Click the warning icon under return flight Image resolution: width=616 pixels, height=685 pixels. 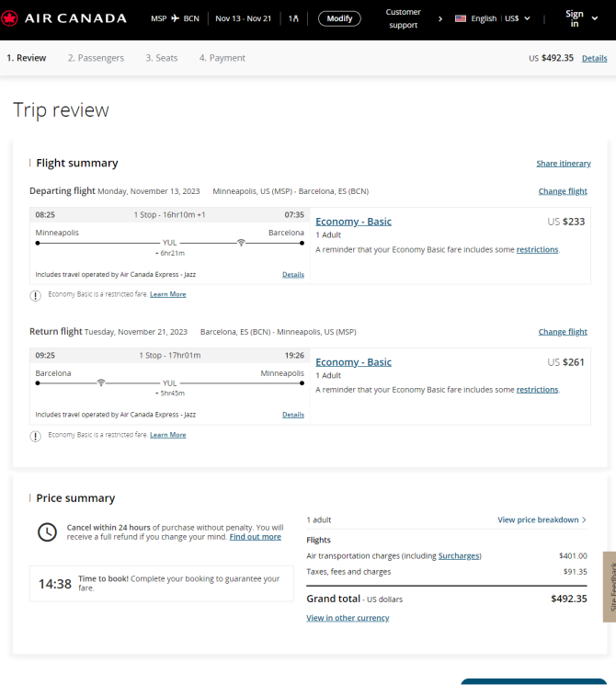coord(35,436)
